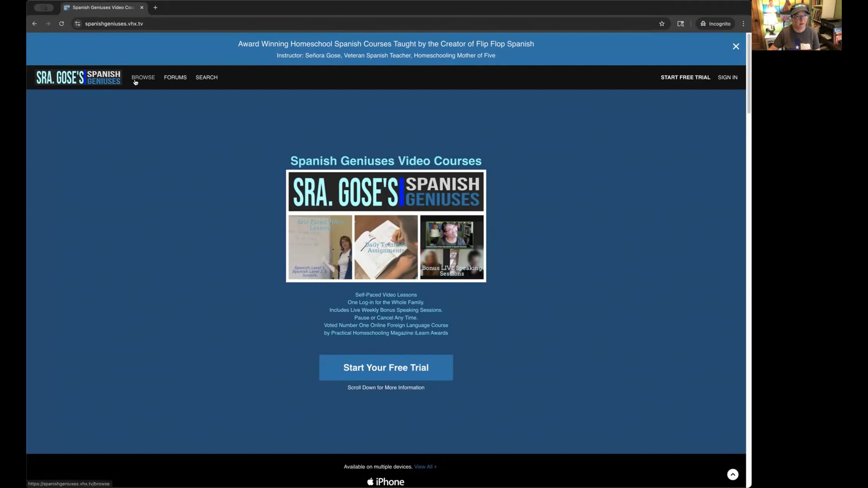Select the Sra. Gose's Spanish Geniuses logo

click(x=77, y=77)
